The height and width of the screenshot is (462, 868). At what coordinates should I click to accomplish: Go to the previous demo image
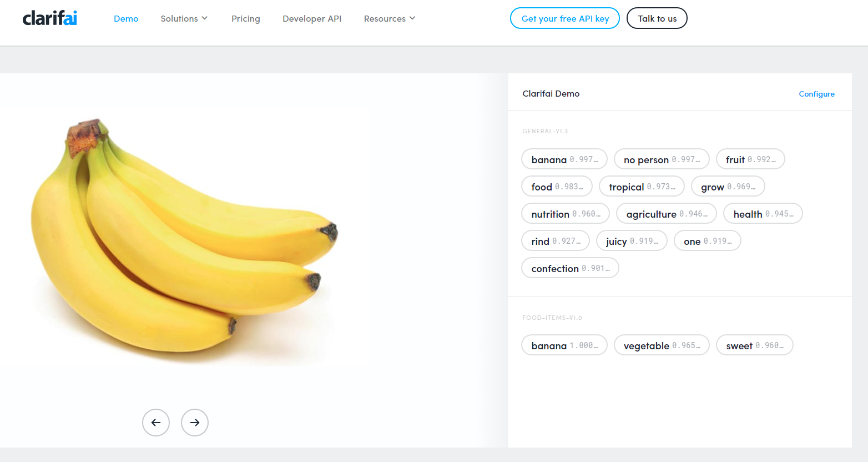point(156,423)
